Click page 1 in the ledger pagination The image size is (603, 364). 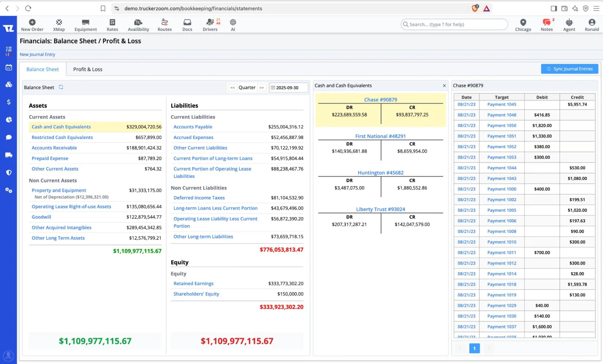(x=474, y=348)
